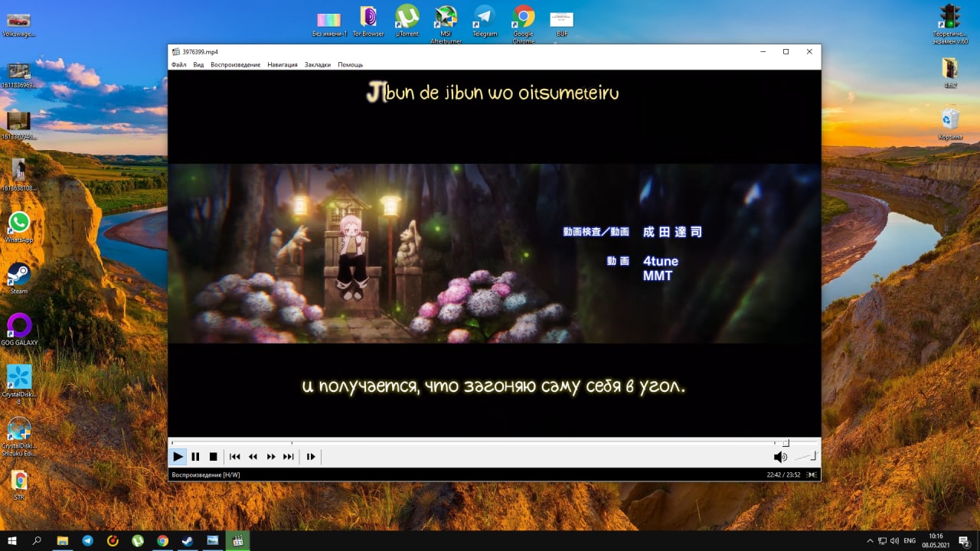Viewport: 980px width, 551px height.
Task: Launch Tor Browser from desktop
Action: (x=368, y=21)
